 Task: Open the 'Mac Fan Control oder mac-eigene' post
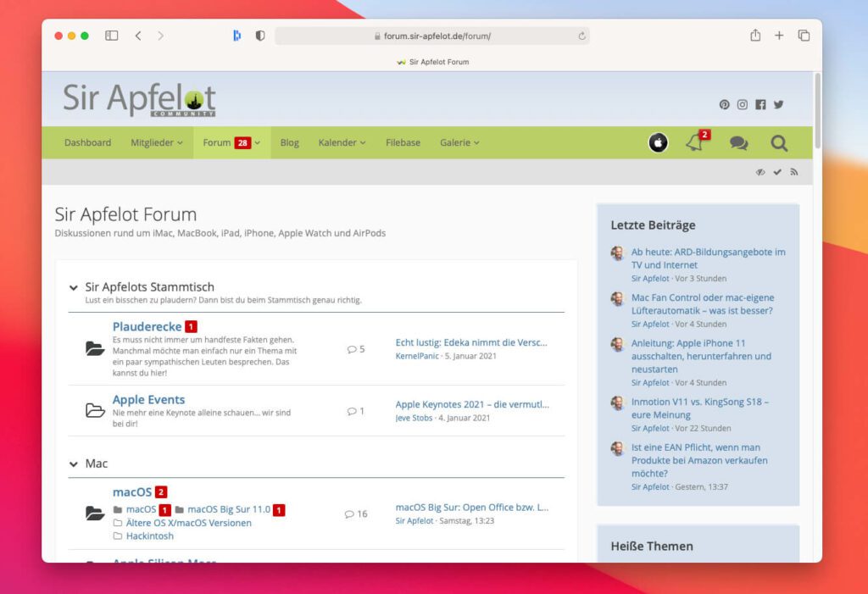pos(703,304)
